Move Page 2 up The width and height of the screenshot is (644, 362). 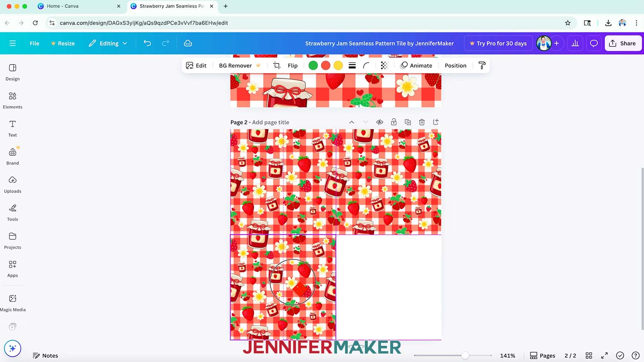[x=351, y=122]
